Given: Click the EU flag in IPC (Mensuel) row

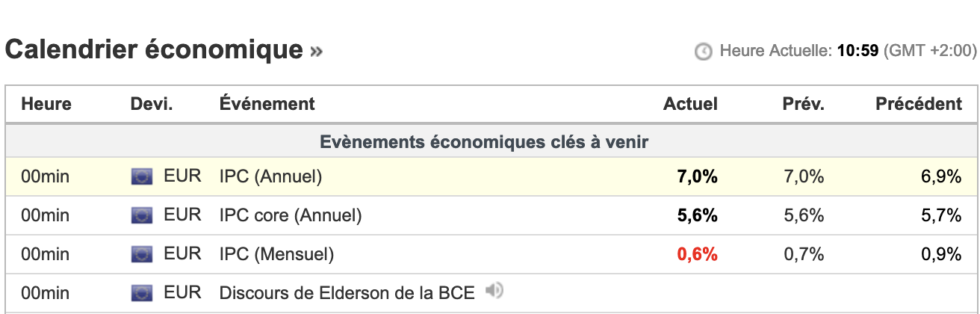Looking at the screenshot, I should pos(141,255).
